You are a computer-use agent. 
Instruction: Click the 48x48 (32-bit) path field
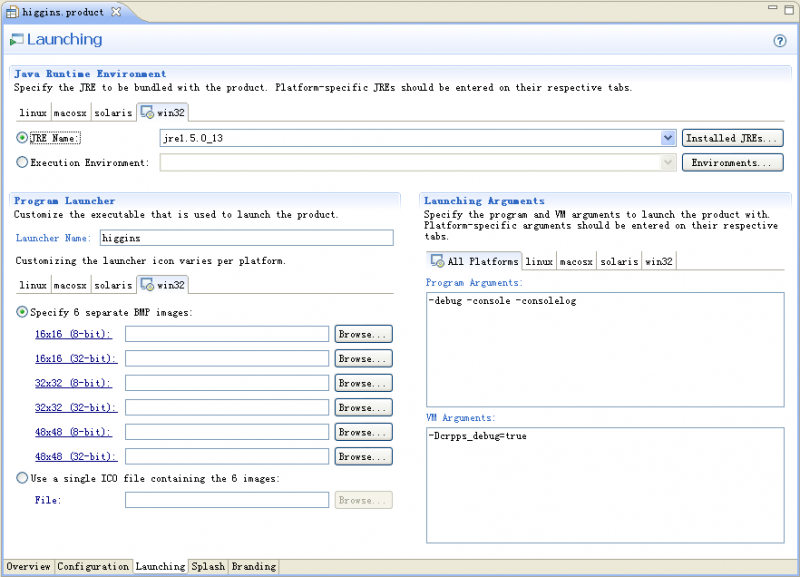227,457
